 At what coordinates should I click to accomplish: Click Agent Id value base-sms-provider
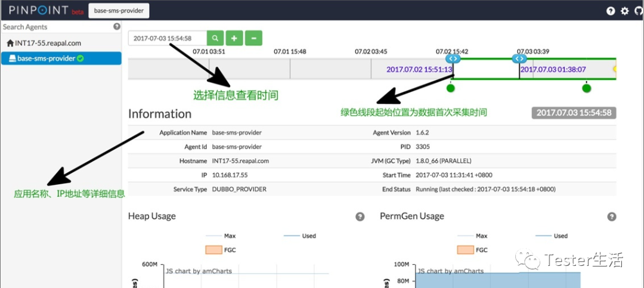tap(237, 146)
